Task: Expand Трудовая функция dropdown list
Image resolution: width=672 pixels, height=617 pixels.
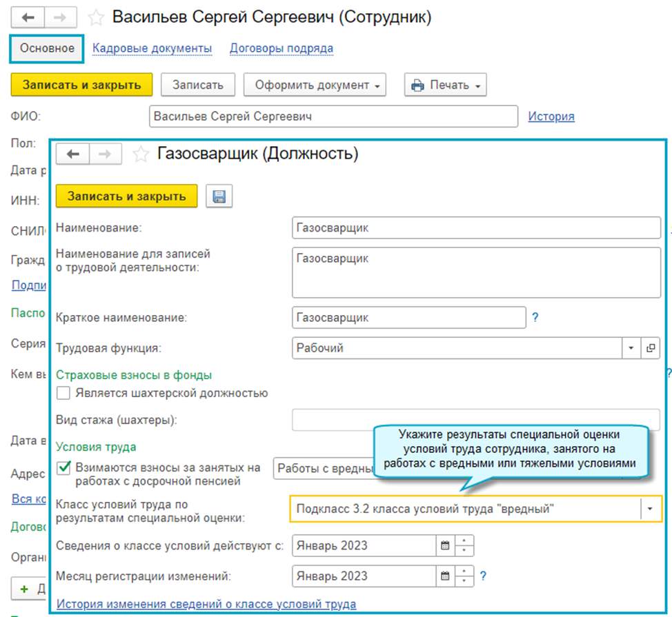Action: click(x=631, y=349)
